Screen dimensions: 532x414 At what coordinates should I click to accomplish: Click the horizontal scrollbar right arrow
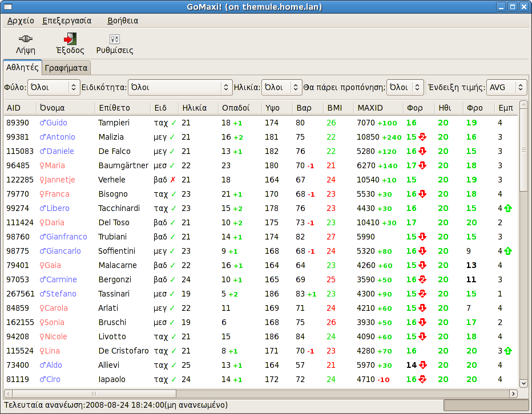coord(513,393)
